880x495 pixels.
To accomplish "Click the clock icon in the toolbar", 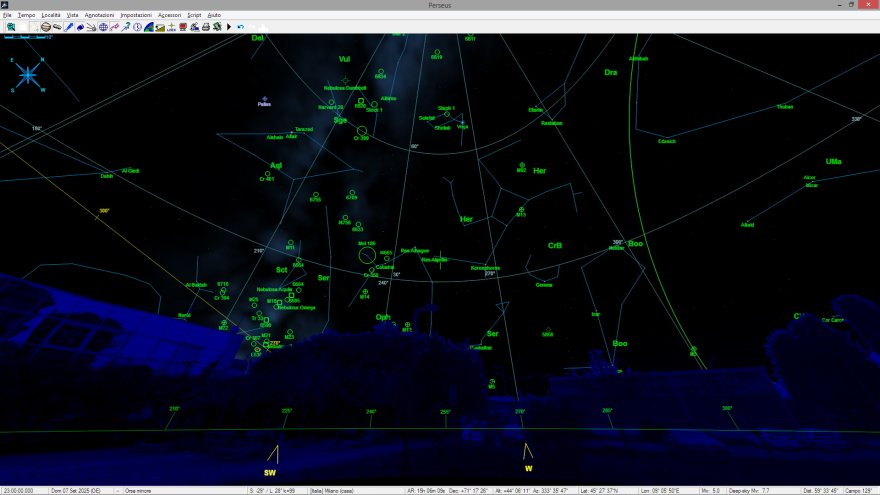I will tap(137, 27).
